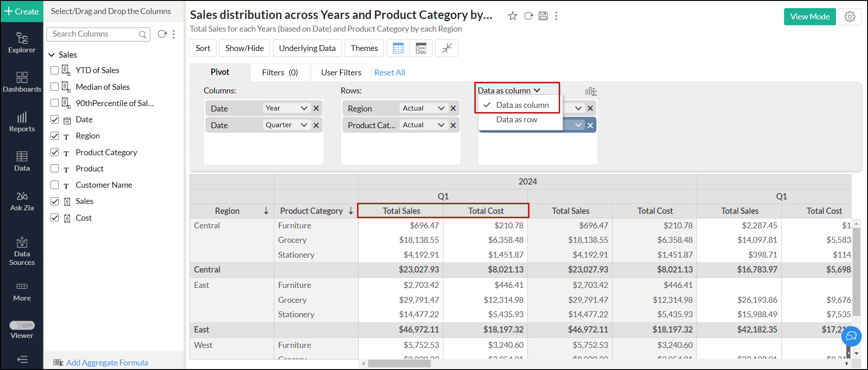Check the YTD of Sales checkbox
The image size is (868, 370).
pos(55,70)
